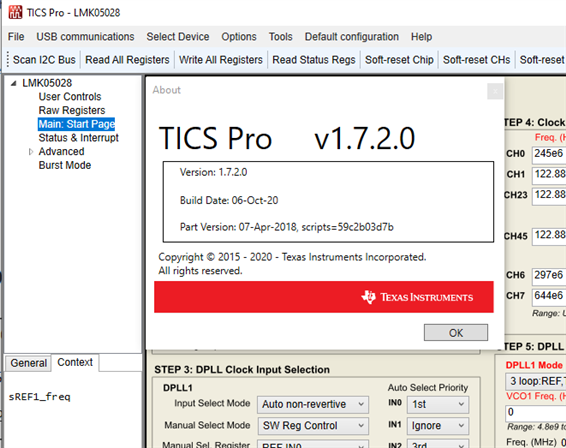The width and height of the screenshot is (566, 448).
Task: Click Soft-reset Chip toolbar button
Action: coord(399,60)
